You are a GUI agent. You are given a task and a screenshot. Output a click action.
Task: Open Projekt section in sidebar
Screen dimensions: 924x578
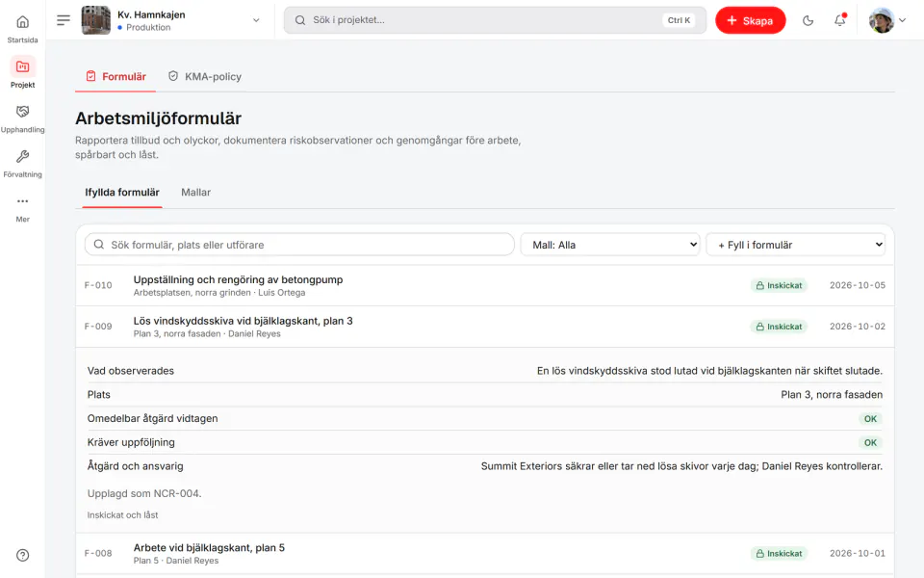tap(22, 73)
